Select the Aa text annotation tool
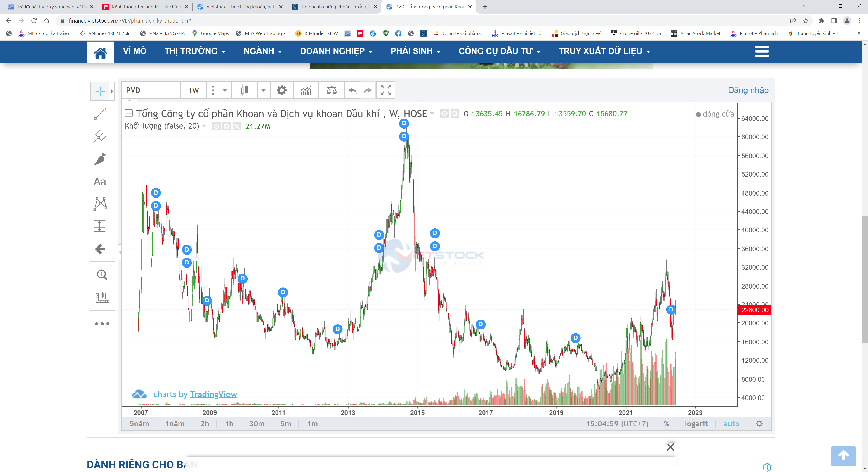 tap(100, 182)
